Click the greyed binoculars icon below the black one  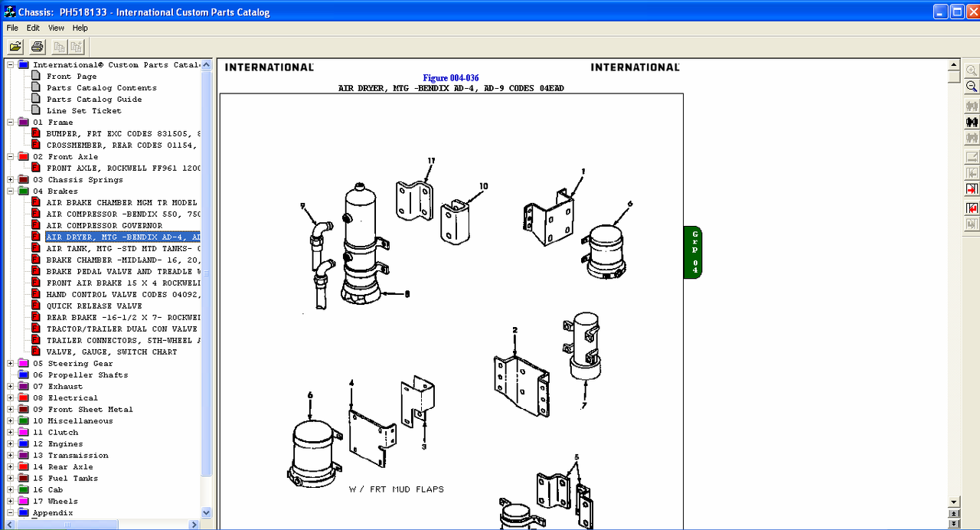point(972,138)
